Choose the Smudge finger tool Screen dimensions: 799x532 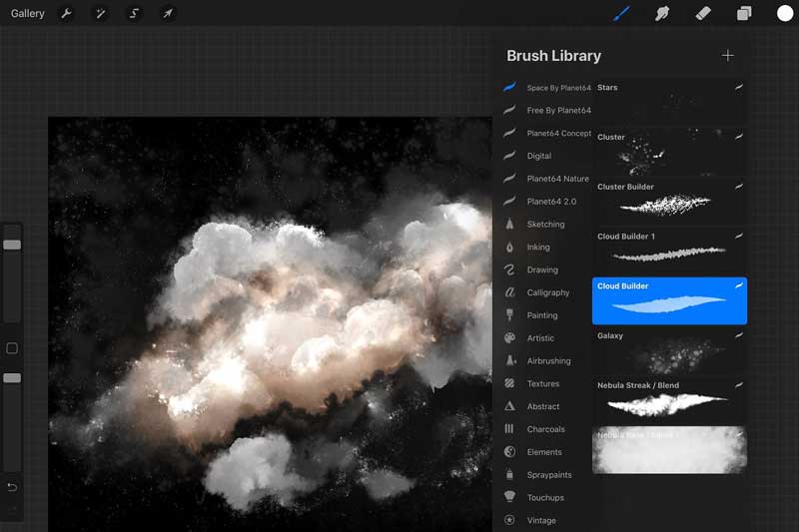[661, 14]
